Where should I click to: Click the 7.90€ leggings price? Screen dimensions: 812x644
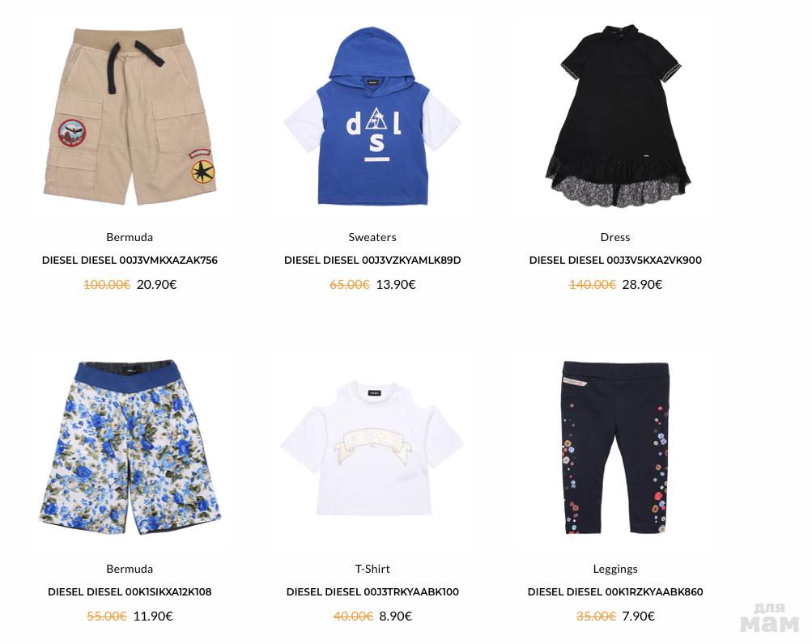[638, 616]
